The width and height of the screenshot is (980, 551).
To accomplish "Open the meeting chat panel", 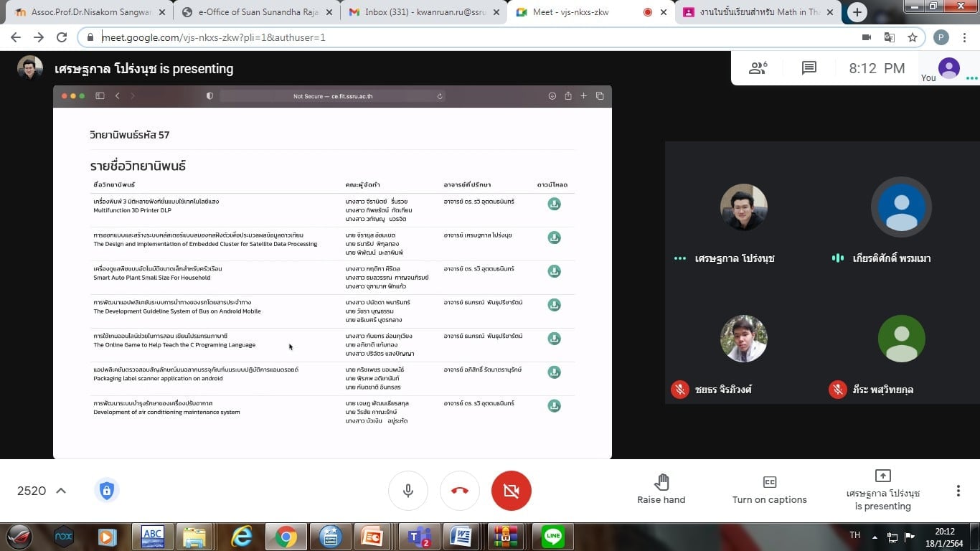I will click(x=809, y=68).
